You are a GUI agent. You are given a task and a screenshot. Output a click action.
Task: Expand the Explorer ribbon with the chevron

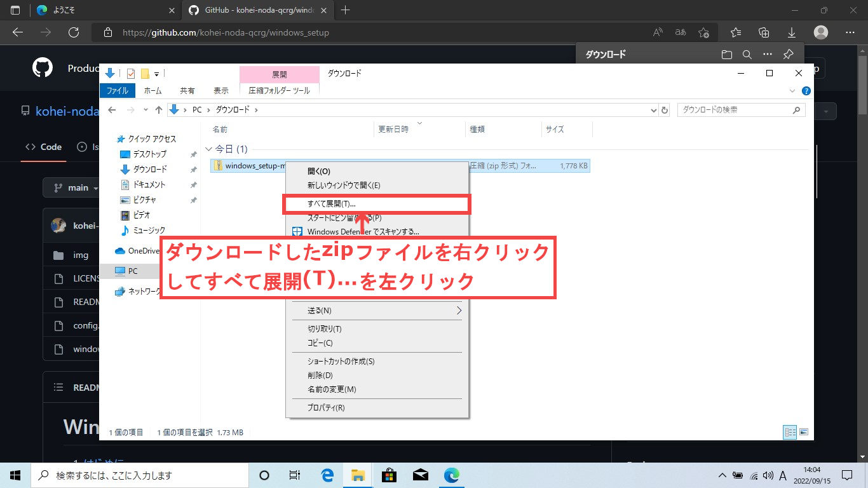793,91
